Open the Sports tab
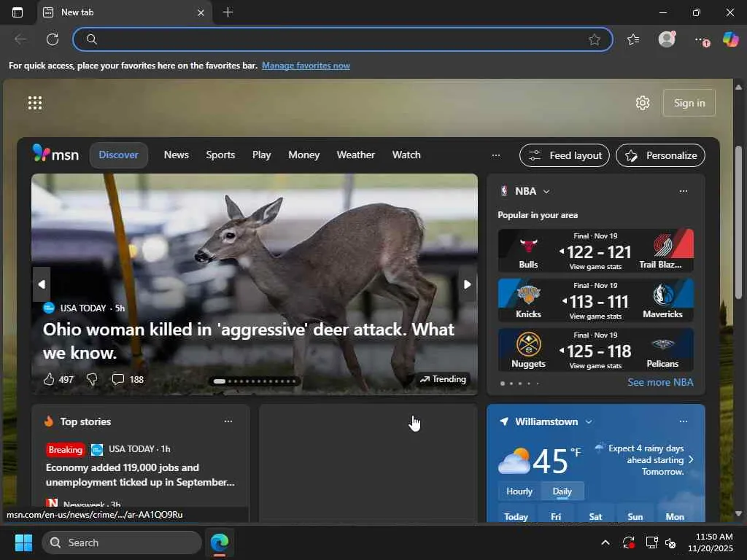747x560 pixels. pyautogui.click(x=220, y=155)
